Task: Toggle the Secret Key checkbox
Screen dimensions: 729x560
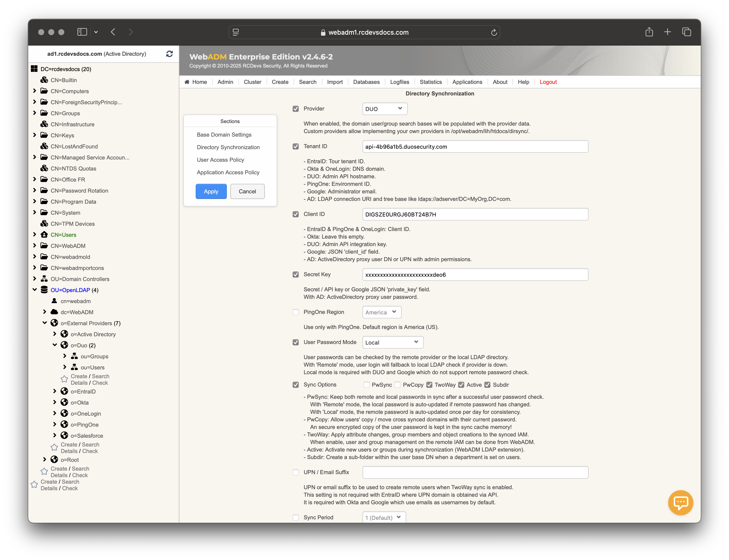Action: click(295, 274)
